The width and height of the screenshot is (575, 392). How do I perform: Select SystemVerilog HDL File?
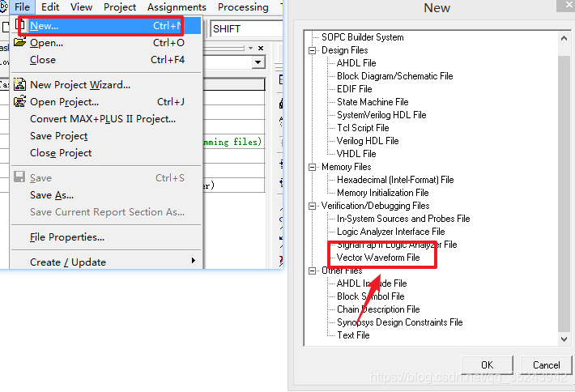click(381, 115)
